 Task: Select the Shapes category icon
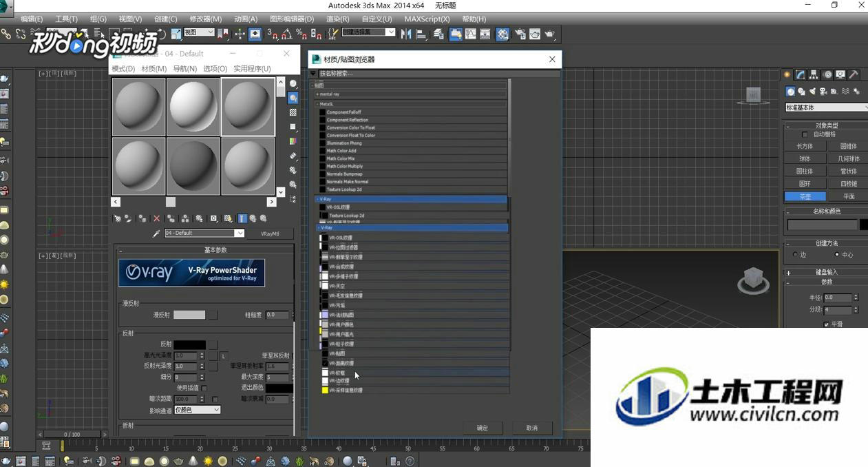tap(802, 91)
